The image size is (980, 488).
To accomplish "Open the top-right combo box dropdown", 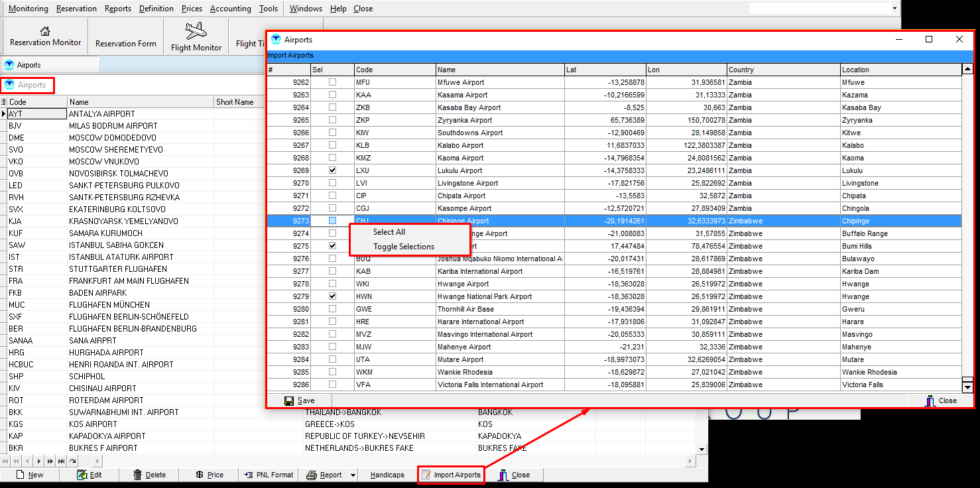I will point(894,9).
